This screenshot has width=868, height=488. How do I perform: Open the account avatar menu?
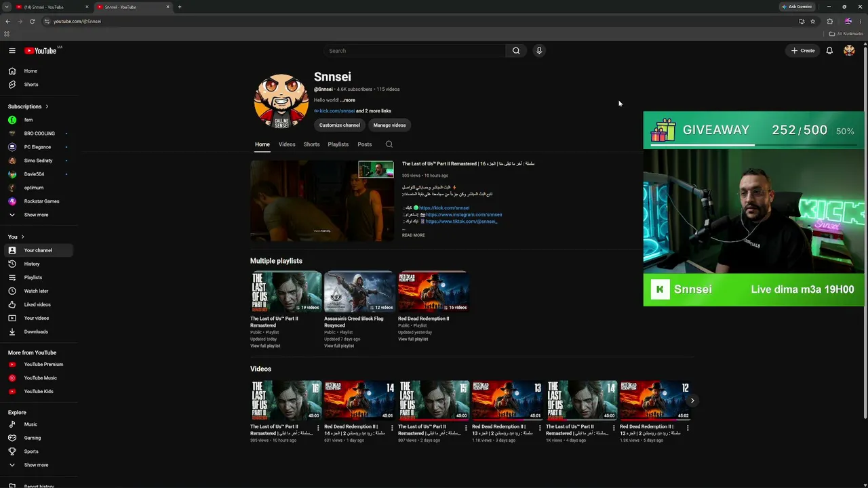[x=849, y=51]
